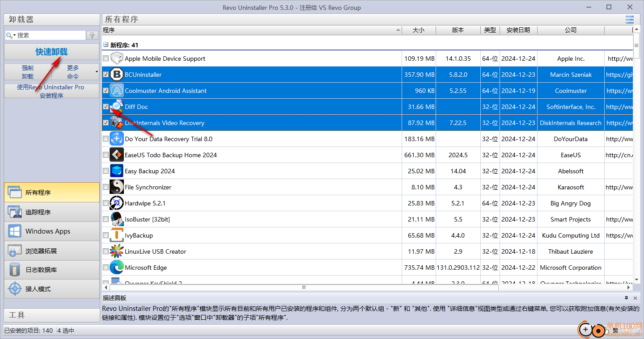The height and width of the screenshot is (339, 644).
Task: Sort by the 公司 column header
Action: [571, 30]
